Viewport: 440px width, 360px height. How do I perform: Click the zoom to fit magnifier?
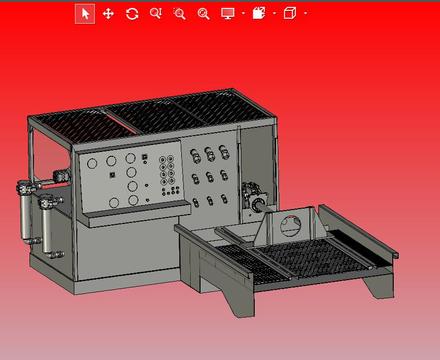(x=203, y=14)
